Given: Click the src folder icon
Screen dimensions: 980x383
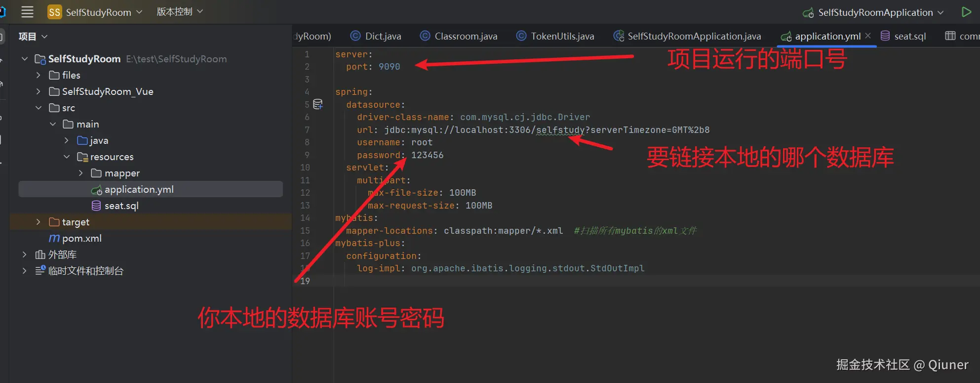Looking at the screenshot, I should [x=54, y=108].
